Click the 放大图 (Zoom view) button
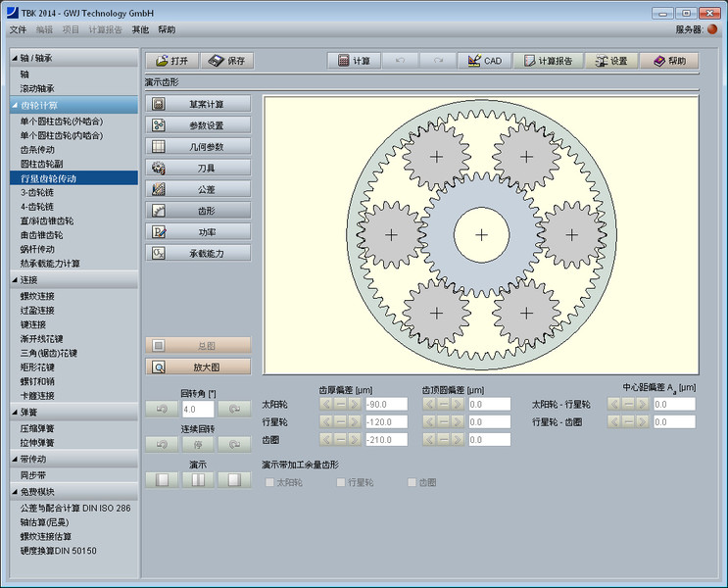The image size is (728, 588). [198, 367]
